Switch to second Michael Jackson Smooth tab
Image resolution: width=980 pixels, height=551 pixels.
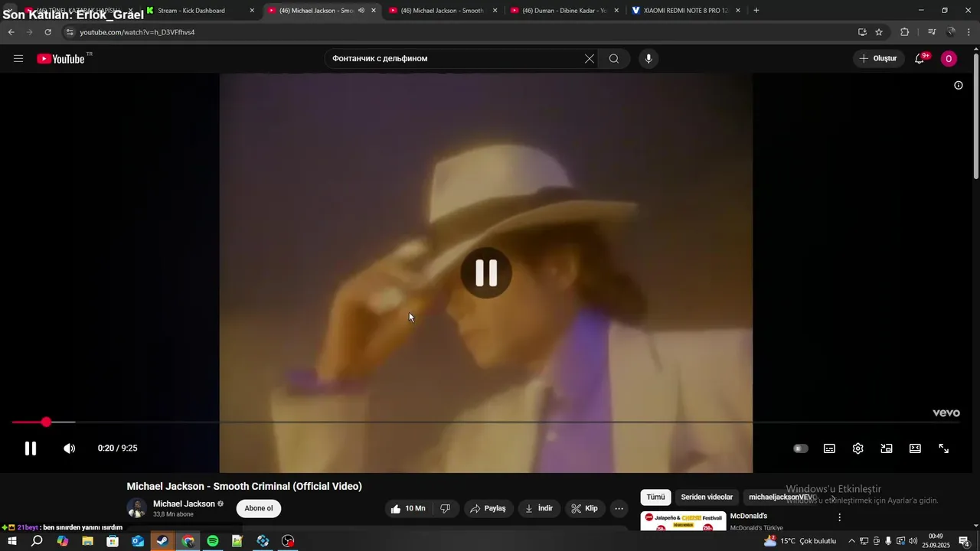pos(444,11)
